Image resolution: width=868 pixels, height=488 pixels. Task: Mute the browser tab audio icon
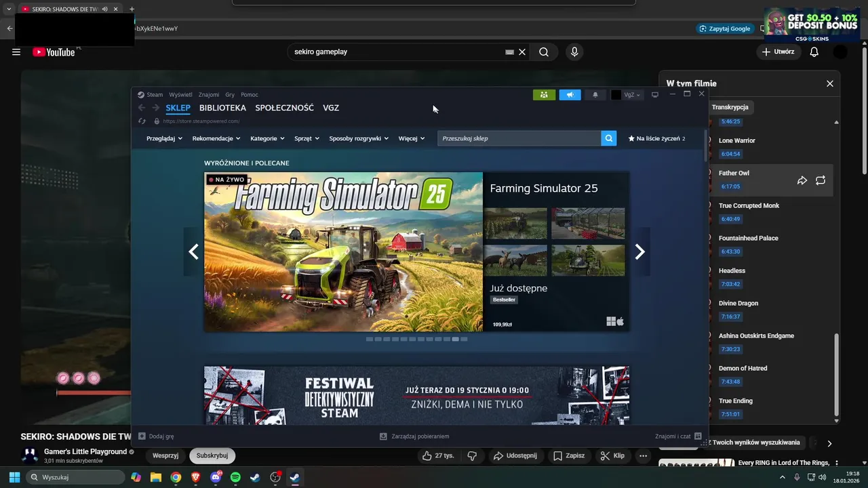(105, 9)
